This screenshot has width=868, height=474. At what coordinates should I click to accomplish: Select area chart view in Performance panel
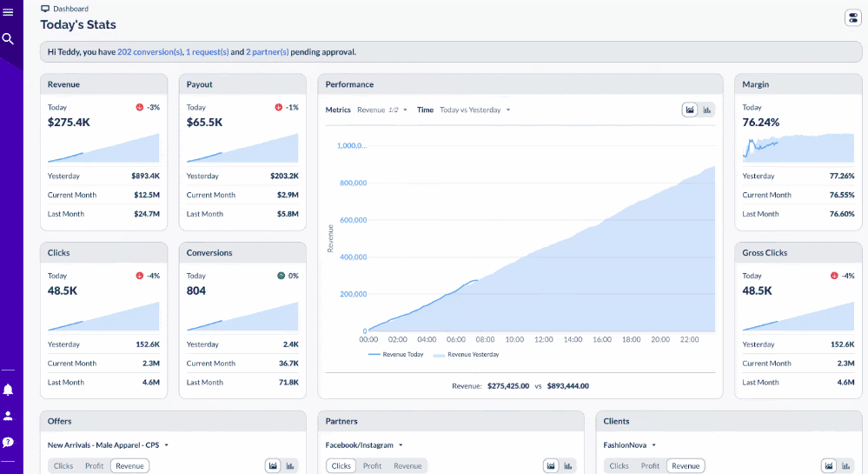tap(690, 110)
